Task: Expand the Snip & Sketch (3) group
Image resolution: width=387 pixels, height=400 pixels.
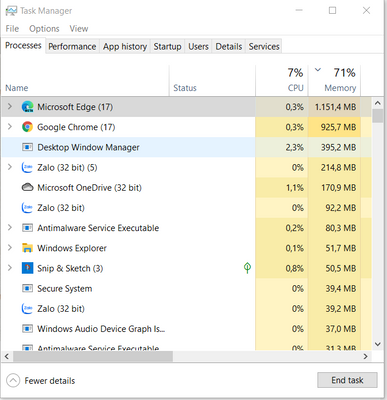Action: coord(10,268)
